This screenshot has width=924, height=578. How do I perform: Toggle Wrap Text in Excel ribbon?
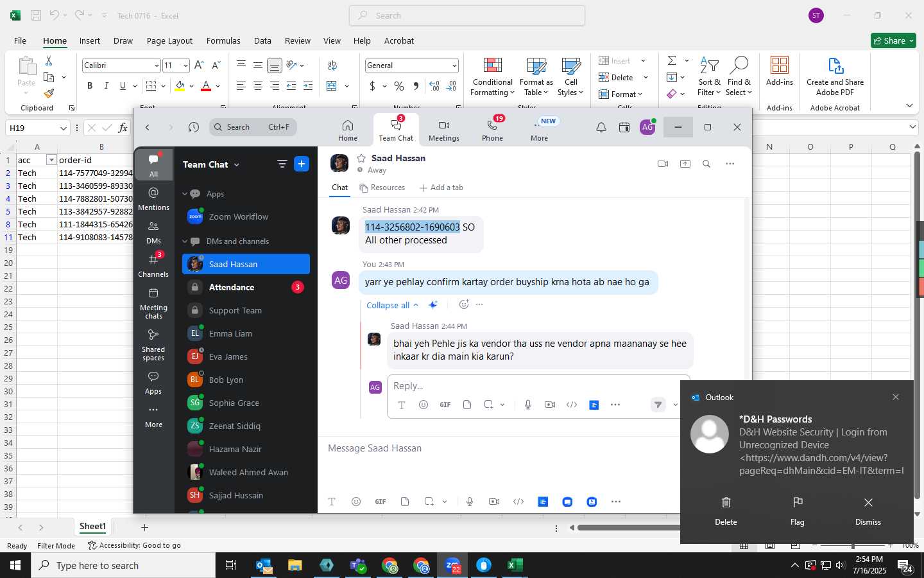click(x=332, y=65)
